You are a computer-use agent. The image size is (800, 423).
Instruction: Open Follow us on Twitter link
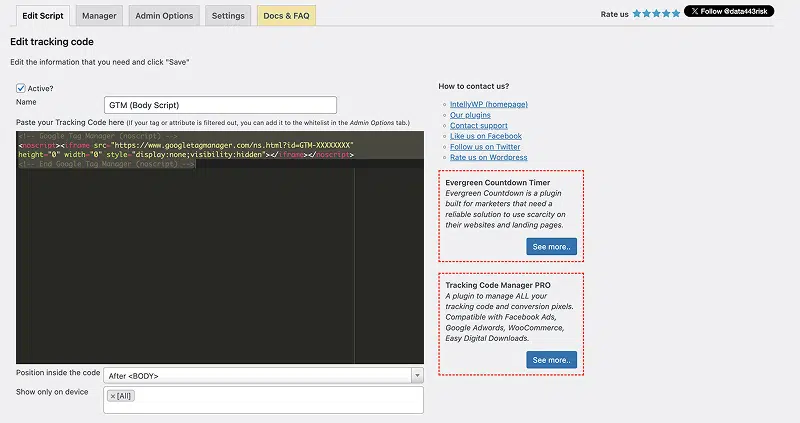coord(485,147)
